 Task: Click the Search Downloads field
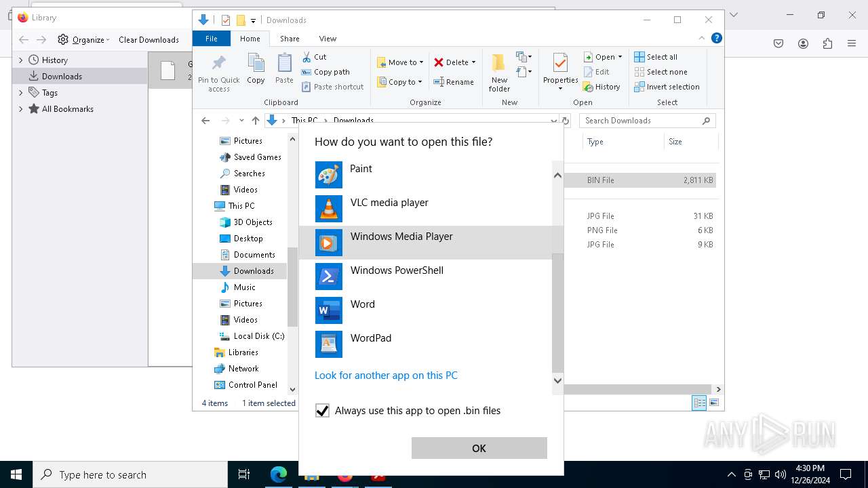click(648, 121)
